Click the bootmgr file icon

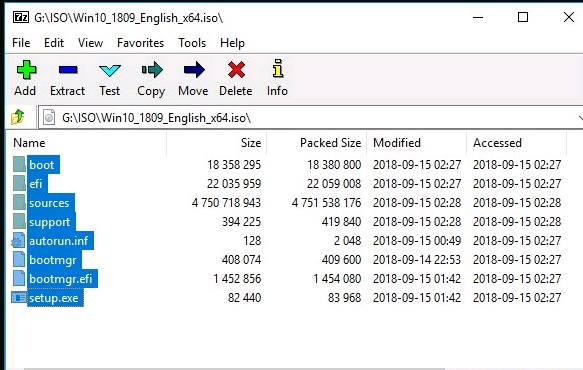[x=19, y=259]
